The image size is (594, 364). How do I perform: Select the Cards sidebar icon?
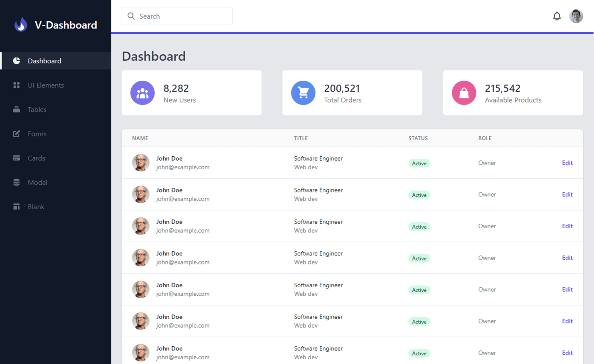[x=15, y=158]
